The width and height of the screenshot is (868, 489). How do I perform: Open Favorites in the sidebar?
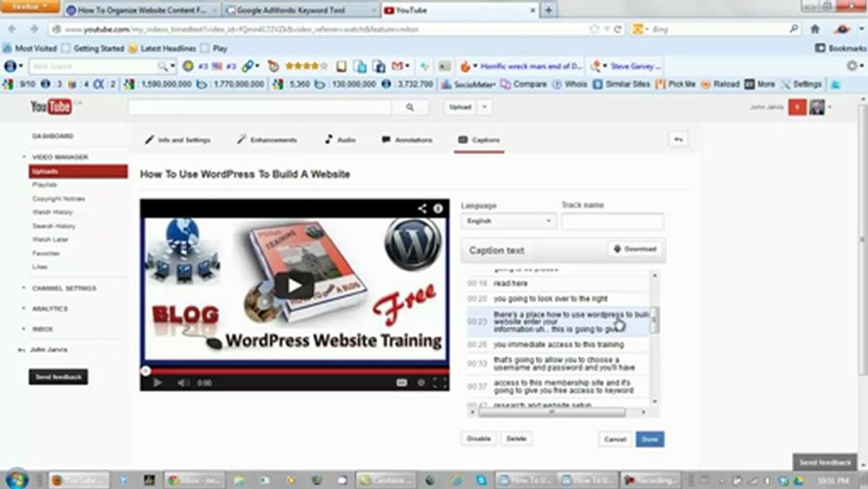(x=46, y=253)
